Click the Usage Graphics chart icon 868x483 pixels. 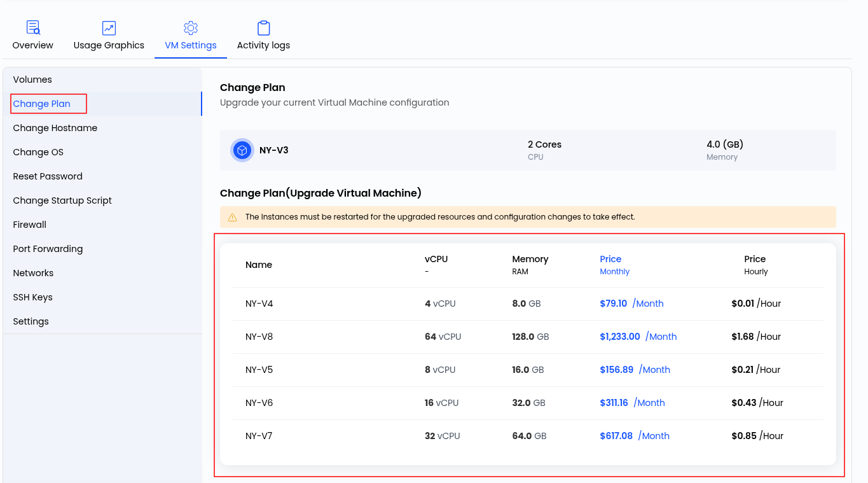(x=109, y=28)
